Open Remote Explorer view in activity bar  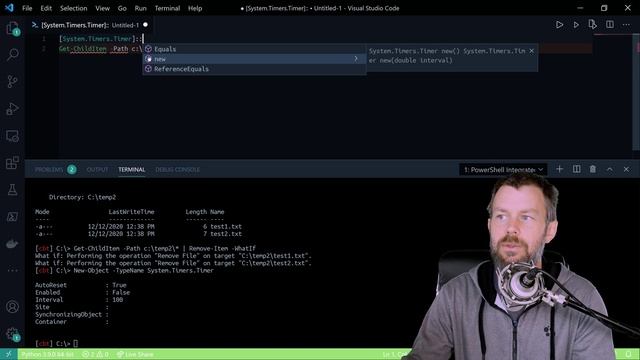pos(12,136)
